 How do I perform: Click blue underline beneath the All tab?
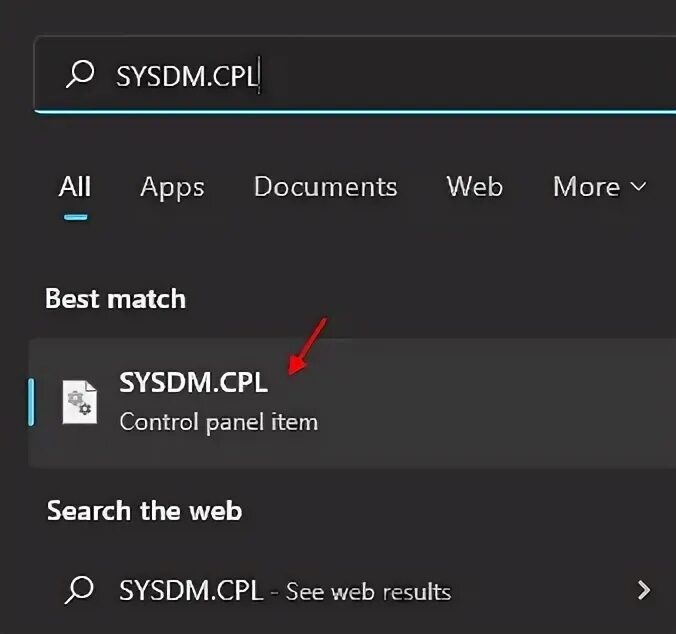click(74, 215)
